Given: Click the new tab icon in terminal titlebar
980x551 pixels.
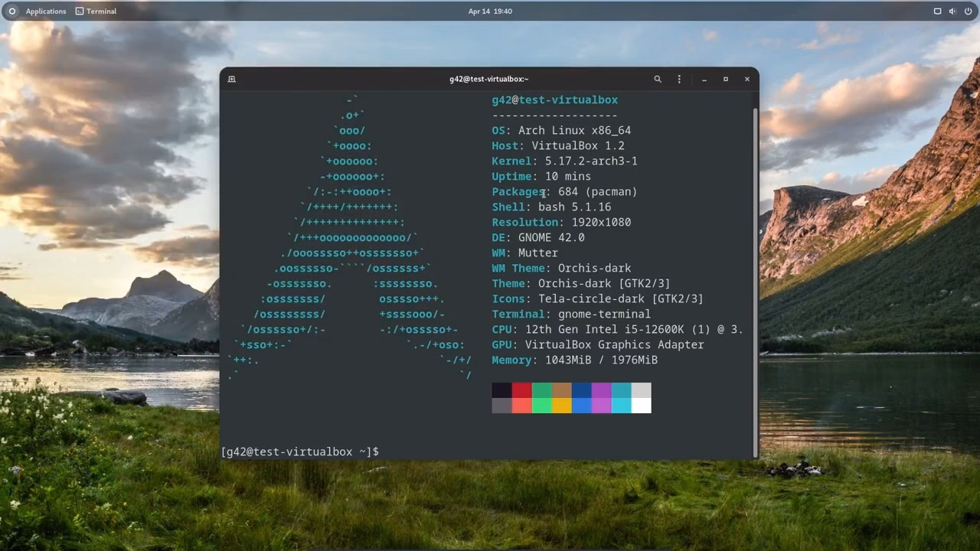Looking at the screenshot, I should click(x=232, y=79).
